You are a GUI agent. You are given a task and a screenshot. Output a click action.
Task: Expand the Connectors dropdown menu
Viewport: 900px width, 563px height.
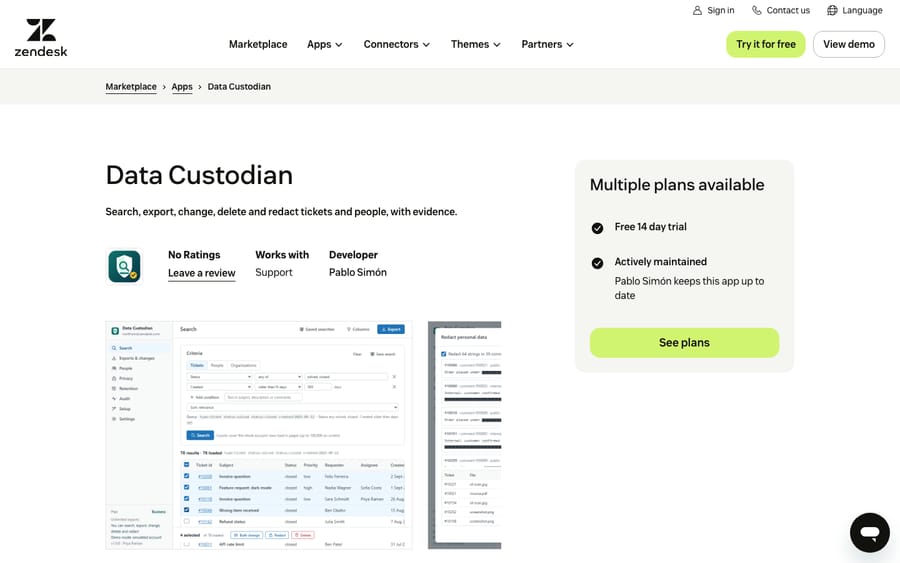coord(397,44)
